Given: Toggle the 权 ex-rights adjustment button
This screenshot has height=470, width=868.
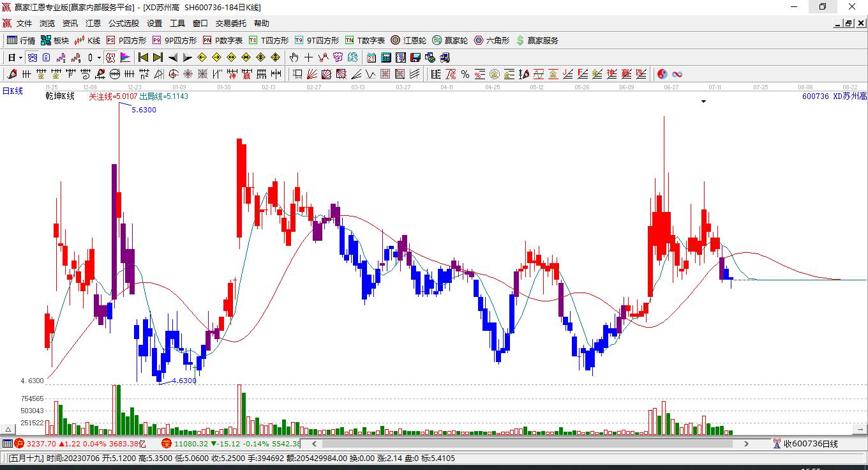Looking at the screenshot, I should point(110,57).
